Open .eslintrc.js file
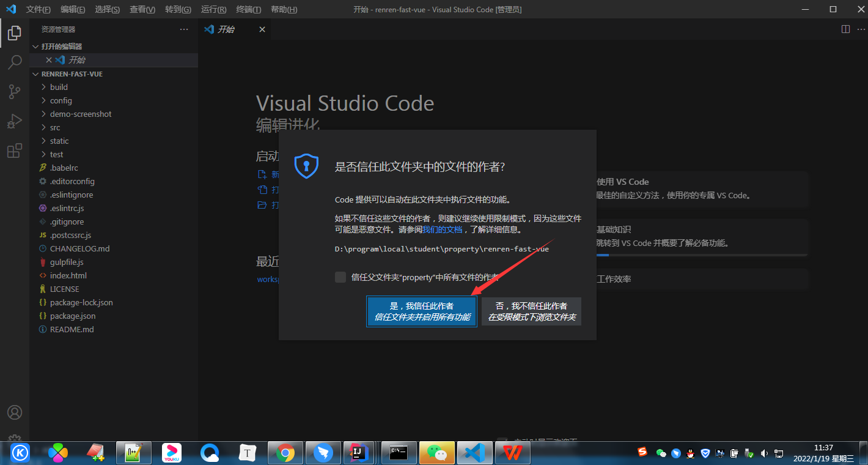Image resolution: width=868 pixels, height=465 pixels. point(114,208)
